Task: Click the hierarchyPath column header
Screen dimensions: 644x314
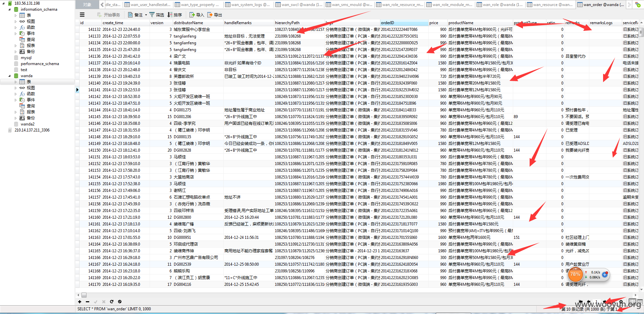Action: 299,23
